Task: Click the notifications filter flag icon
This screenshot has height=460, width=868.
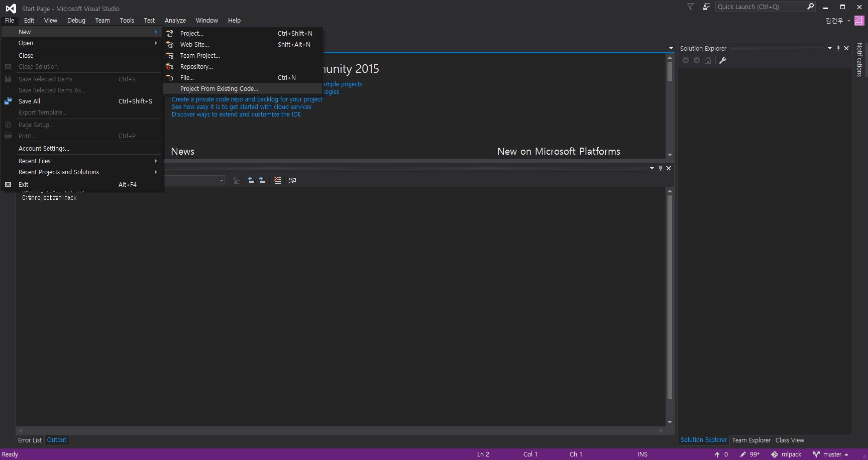Action: tap(691, 7)
